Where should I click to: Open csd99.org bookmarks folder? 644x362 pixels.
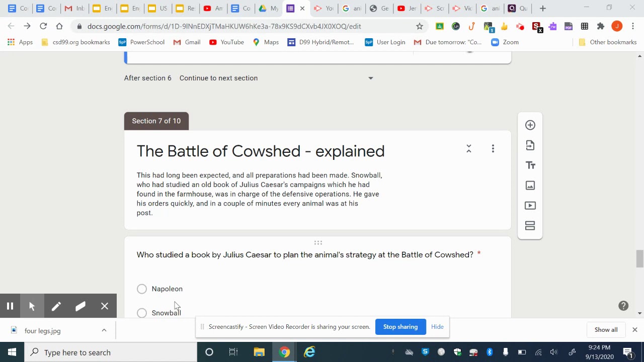(x=75, y=42)
